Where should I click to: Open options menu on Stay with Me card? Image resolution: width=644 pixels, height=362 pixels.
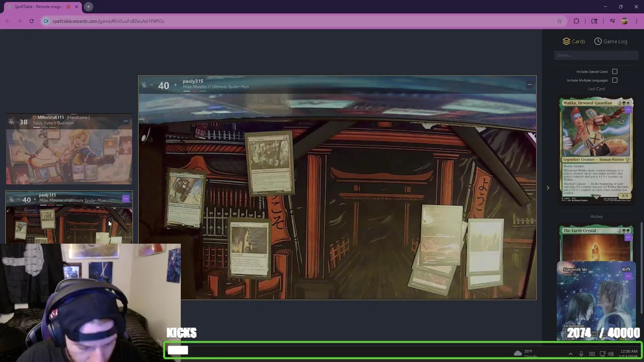pyautogui.click(x=628, y=276)
